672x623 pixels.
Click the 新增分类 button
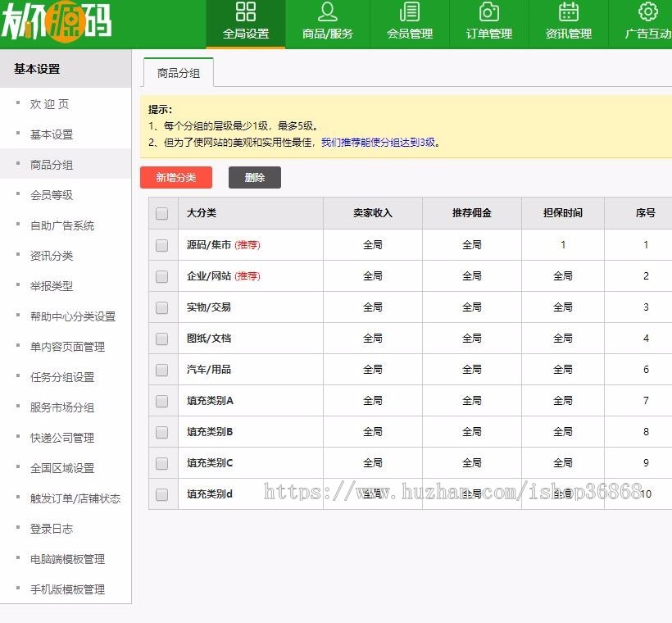tap(175, 177)
